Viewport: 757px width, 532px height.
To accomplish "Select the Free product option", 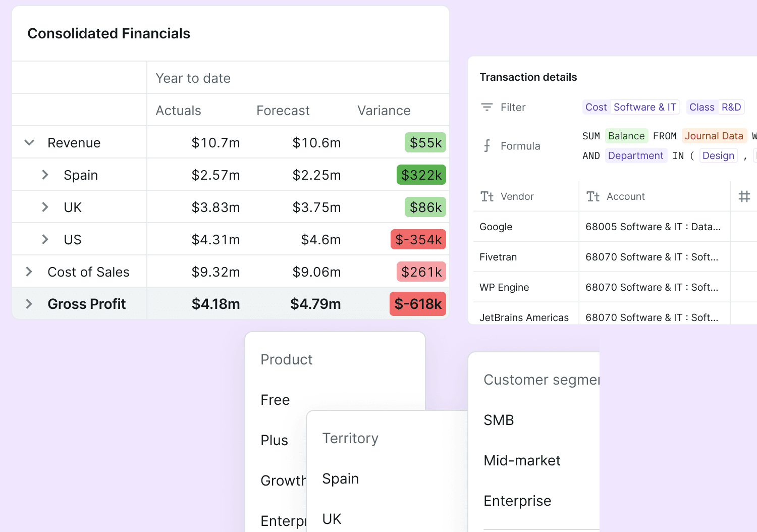I will [275, 400].
